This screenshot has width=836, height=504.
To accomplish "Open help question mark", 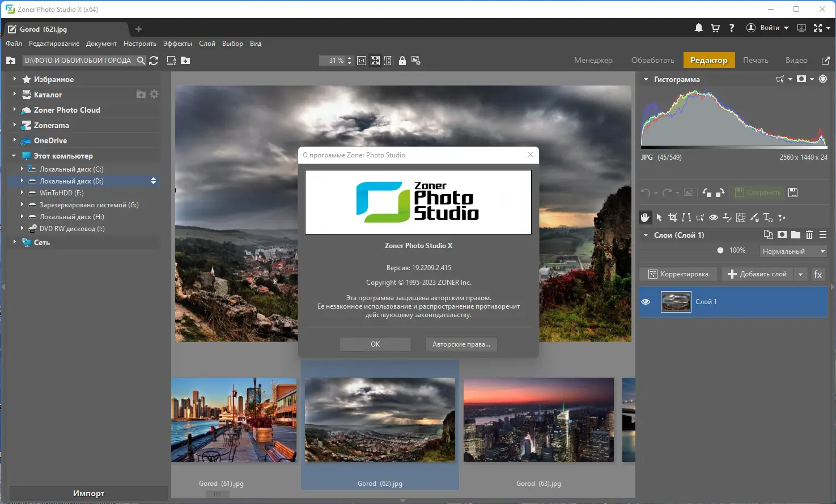I will click(x=732, y=28).
